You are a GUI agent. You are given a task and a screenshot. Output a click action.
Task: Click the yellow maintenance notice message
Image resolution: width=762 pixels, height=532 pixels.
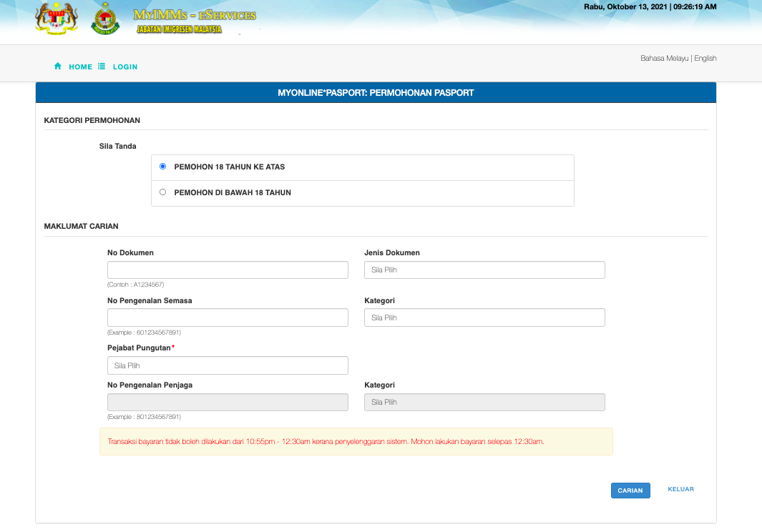point(356,441)
